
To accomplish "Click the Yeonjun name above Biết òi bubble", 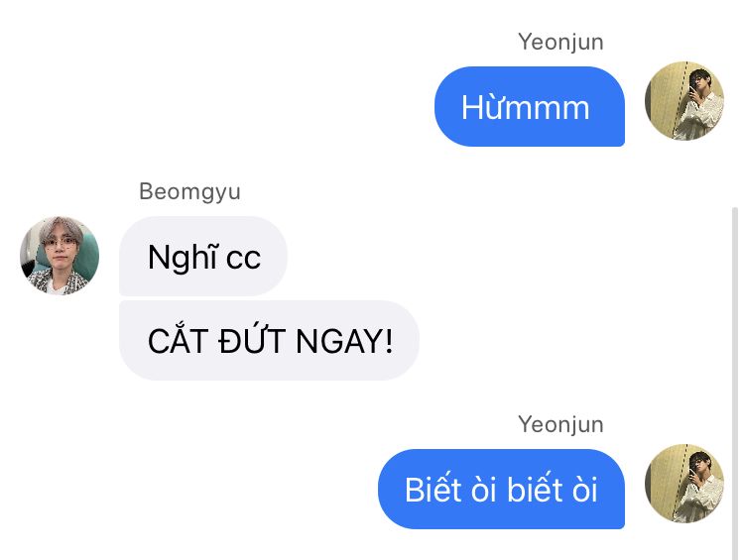I will coord(560,424).
